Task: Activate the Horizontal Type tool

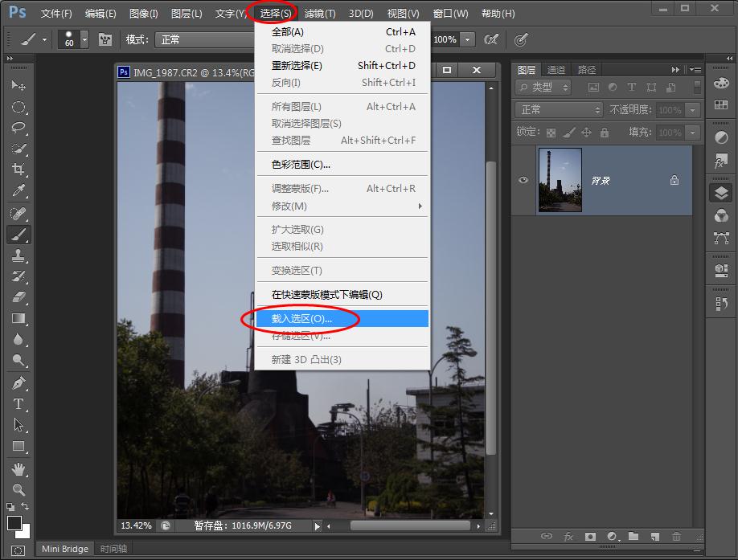Action: tap(18, 403)
